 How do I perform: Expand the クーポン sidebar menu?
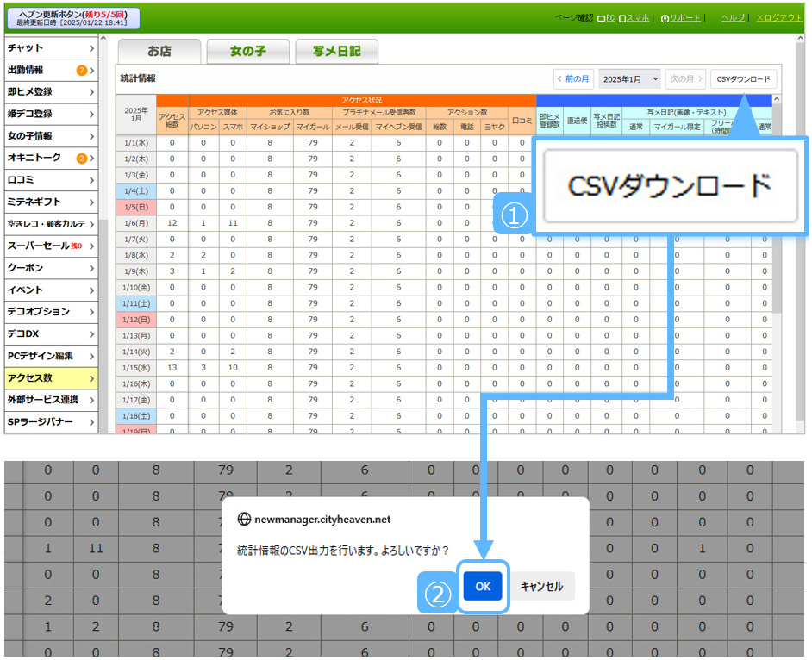pyautogui.click(x=91, y=268)
